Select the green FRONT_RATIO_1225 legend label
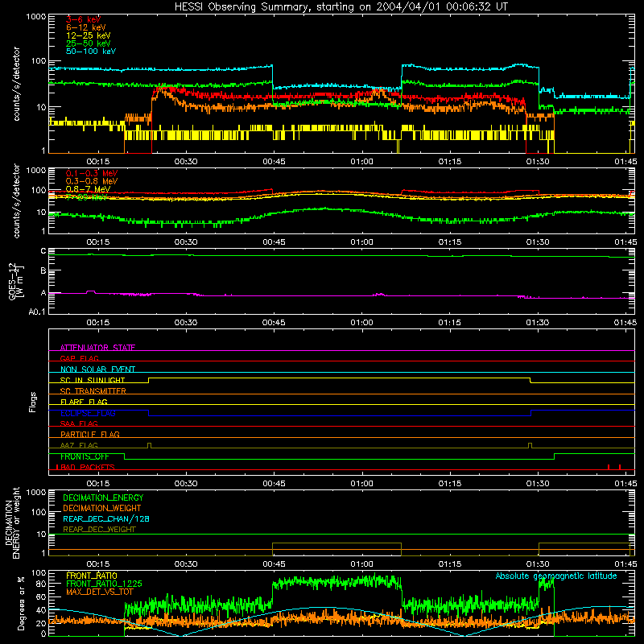Image resolution: width=644 pixels, height=644 pixels. click(104, 584)
